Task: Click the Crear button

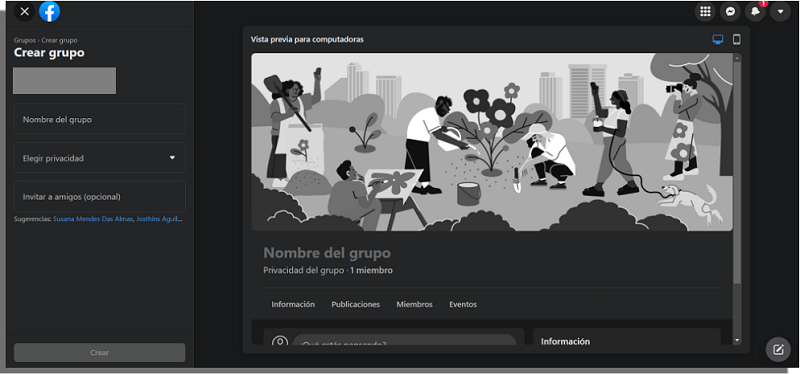Action: click(99, 353)
